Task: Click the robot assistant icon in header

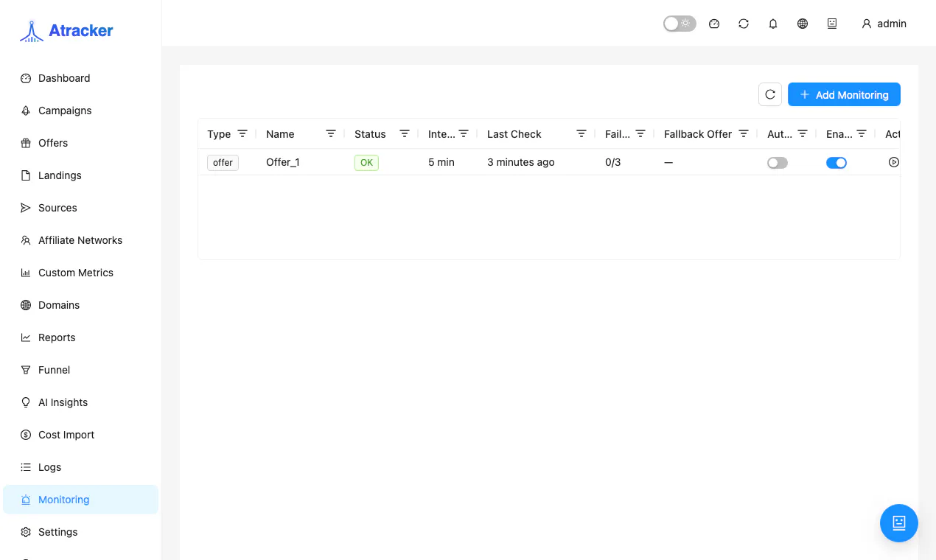Action: coord(832,24)
